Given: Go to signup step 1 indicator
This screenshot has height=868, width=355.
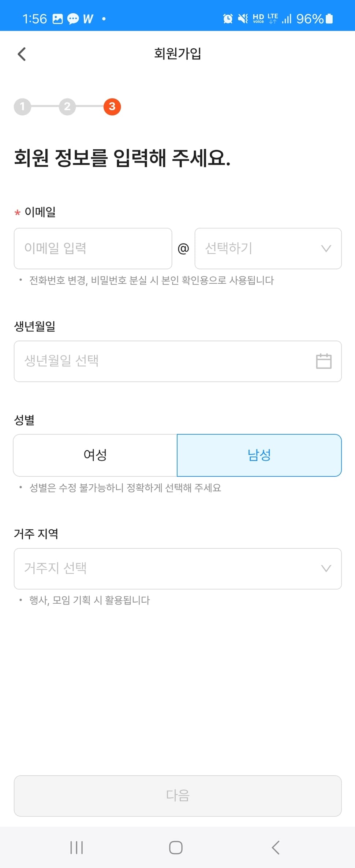Looking at the screenshot, I should click(x=22, y=107).
